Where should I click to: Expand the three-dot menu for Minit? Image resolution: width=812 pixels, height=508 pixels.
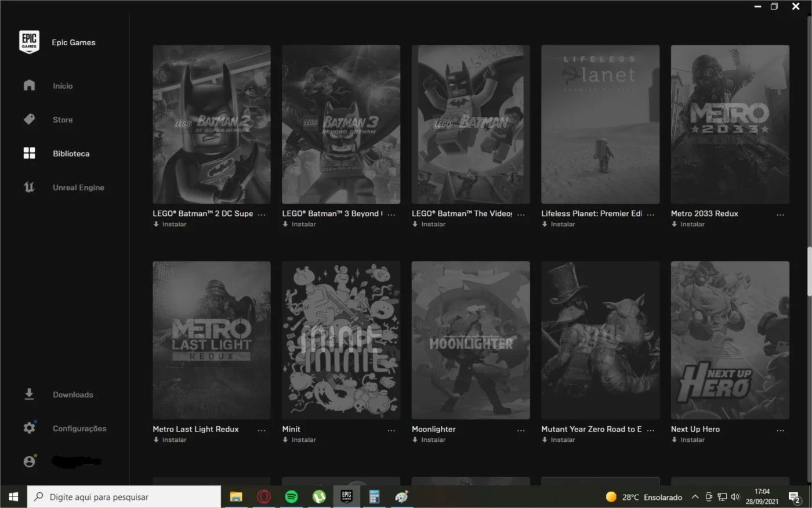click(x=391, y=430)
